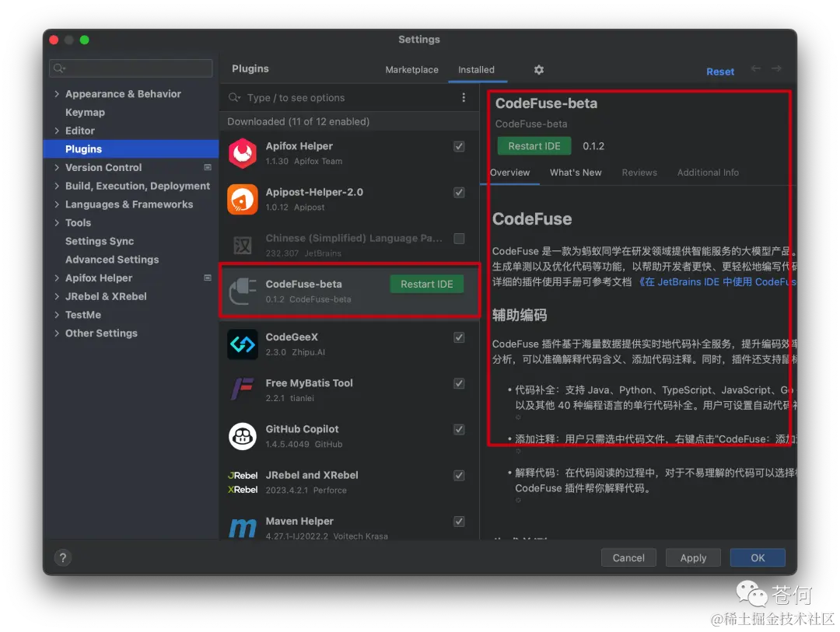The width and height of the screenshot is (840, 632).
Task: Enable the Chinese Language Pack checkbox
Action: (459, 239)
